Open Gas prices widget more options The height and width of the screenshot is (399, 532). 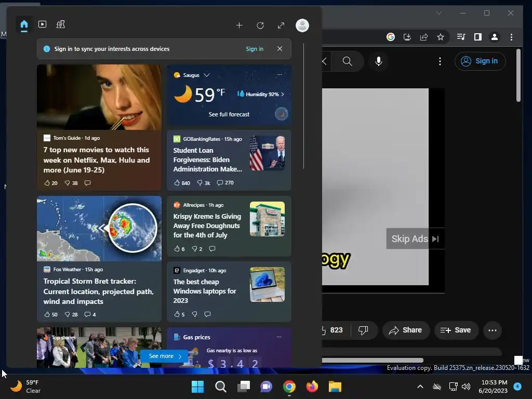click(x=279, y=337)
